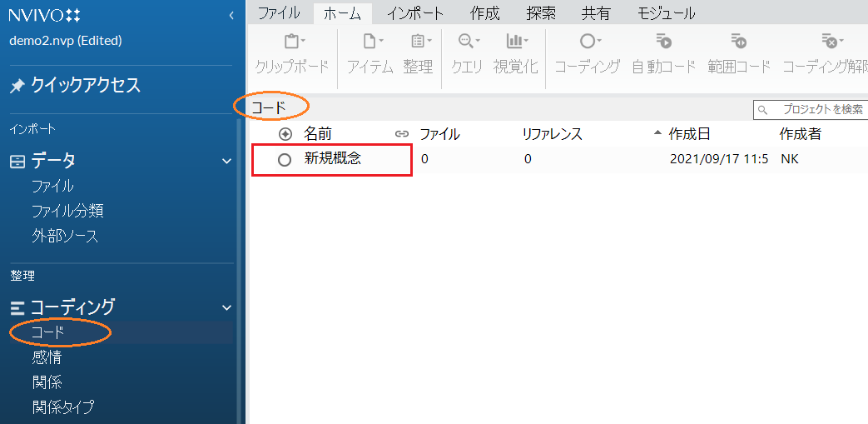The width and height of the screenshot is (868, 424).
Task: Click the NK creator cell
Action: coord(790,160)
